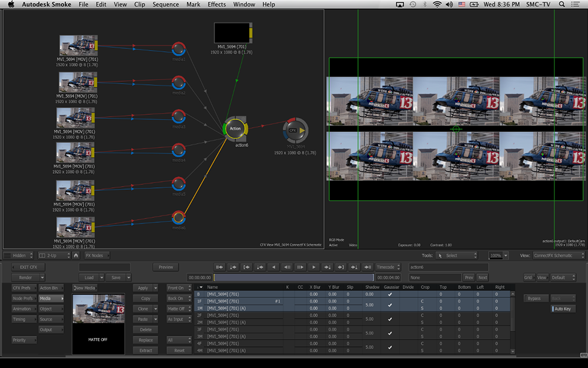The height and width of the screenshot is (368, 588).
Task: Open the Tools Select dropdown
Action: pos(457,256)
